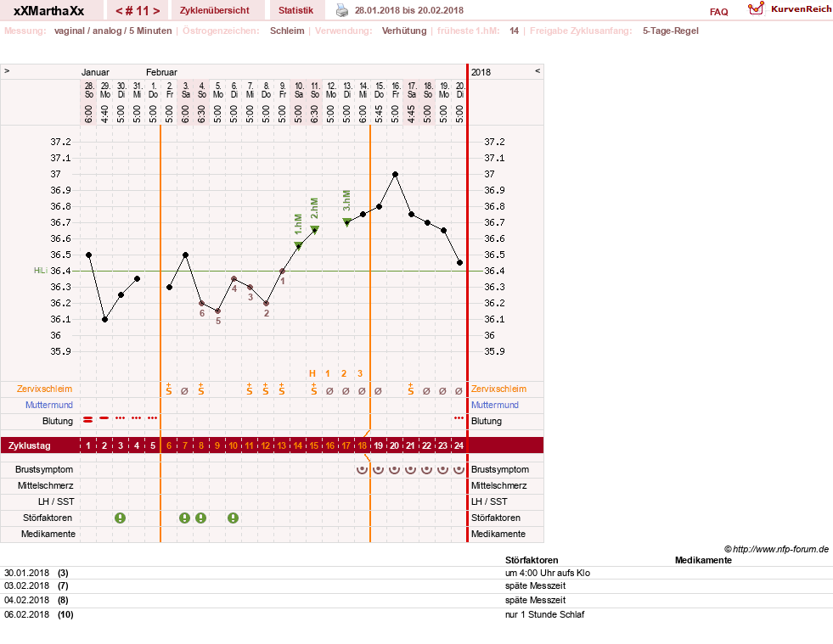Image resolution: width=833 pixels, height=644 pixels.
Task: Click the left Muttermund row label
Action: click(x=49, y=405)
